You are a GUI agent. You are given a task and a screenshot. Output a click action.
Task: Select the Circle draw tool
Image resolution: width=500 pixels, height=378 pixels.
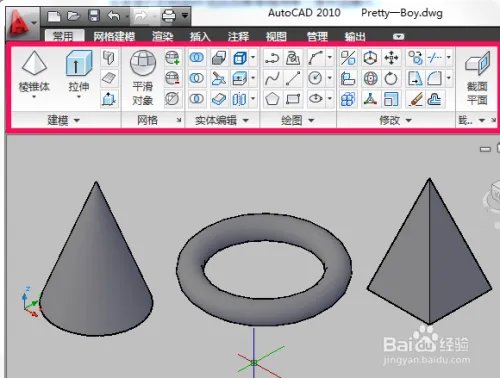point(315,78)
